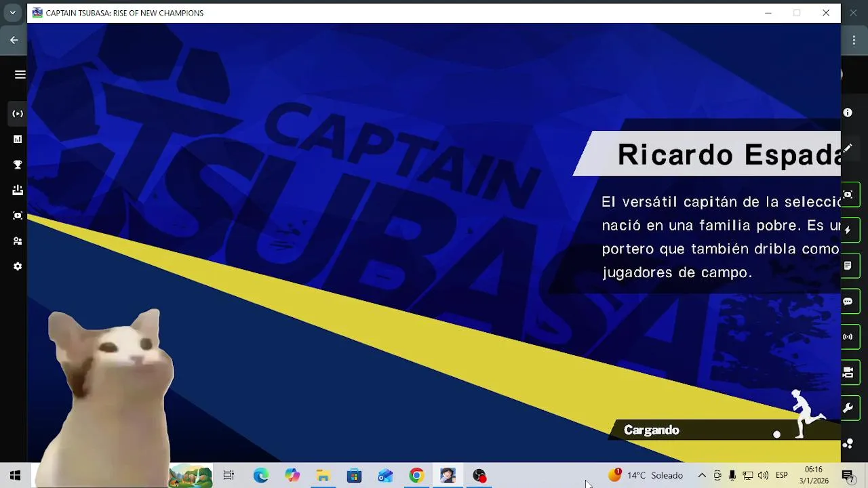
Task: Open the people icon in left sidebar
Action: click(x=18, y=241)
